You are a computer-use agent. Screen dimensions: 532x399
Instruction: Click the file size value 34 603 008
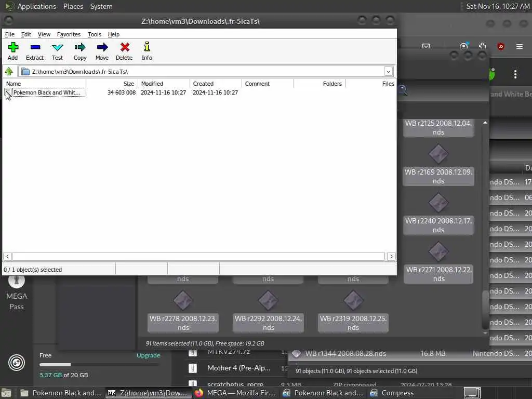tap(122, 92)
